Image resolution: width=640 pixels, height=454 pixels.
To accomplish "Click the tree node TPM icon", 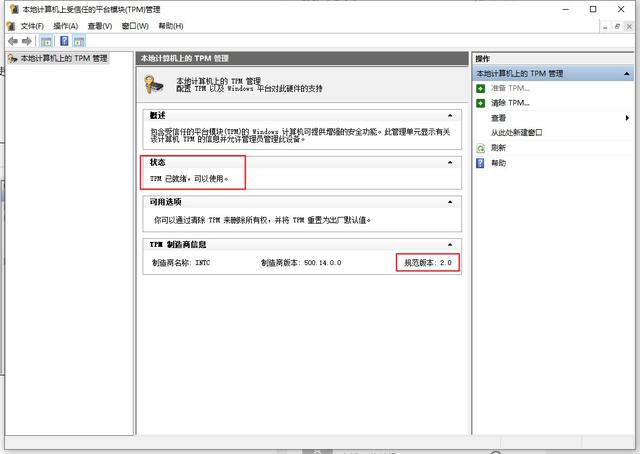I will coord(13,58).
